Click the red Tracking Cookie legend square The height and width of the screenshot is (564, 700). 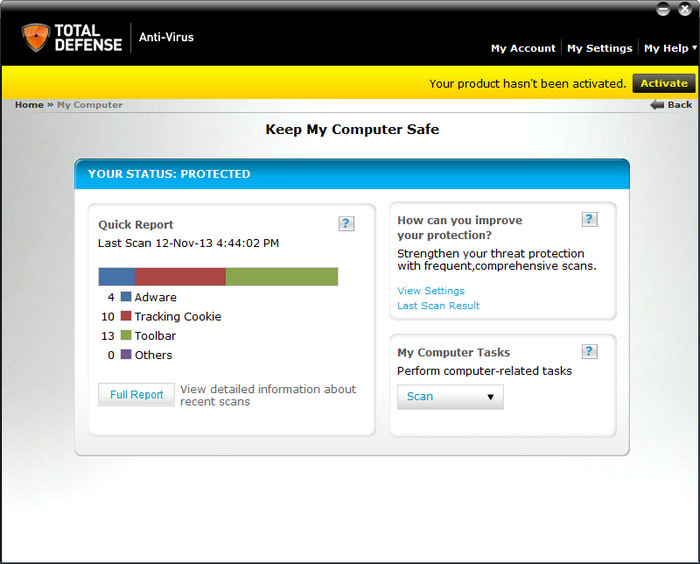pyautogui.click(x=126, y=316)
